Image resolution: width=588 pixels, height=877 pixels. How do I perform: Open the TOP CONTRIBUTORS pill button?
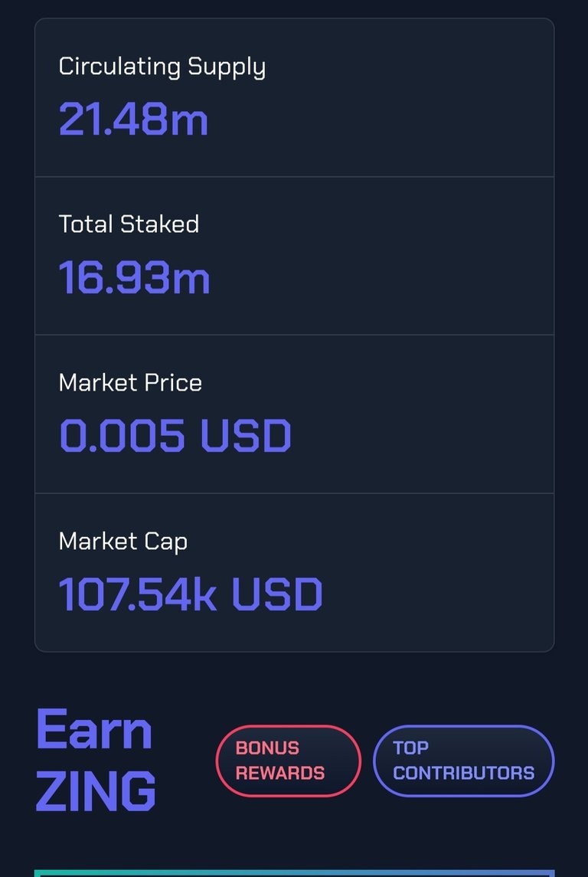point(463,761)
